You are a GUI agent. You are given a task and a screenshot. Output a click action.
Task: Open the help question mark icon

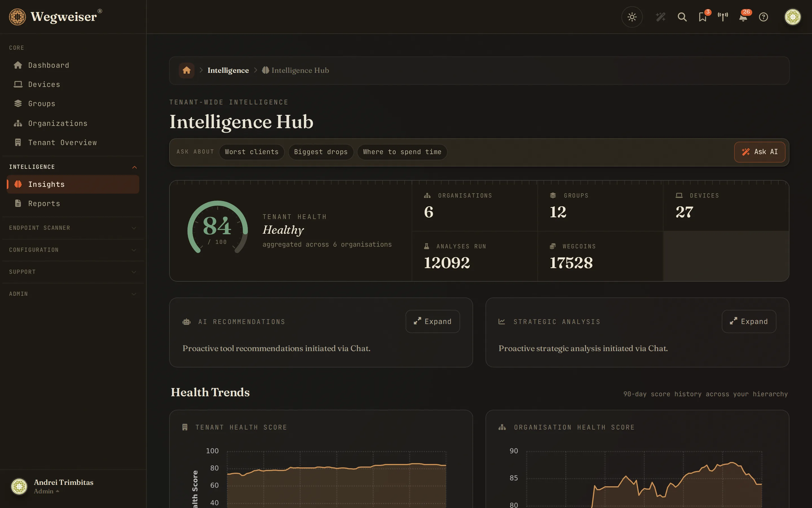(x=763, y=17)
